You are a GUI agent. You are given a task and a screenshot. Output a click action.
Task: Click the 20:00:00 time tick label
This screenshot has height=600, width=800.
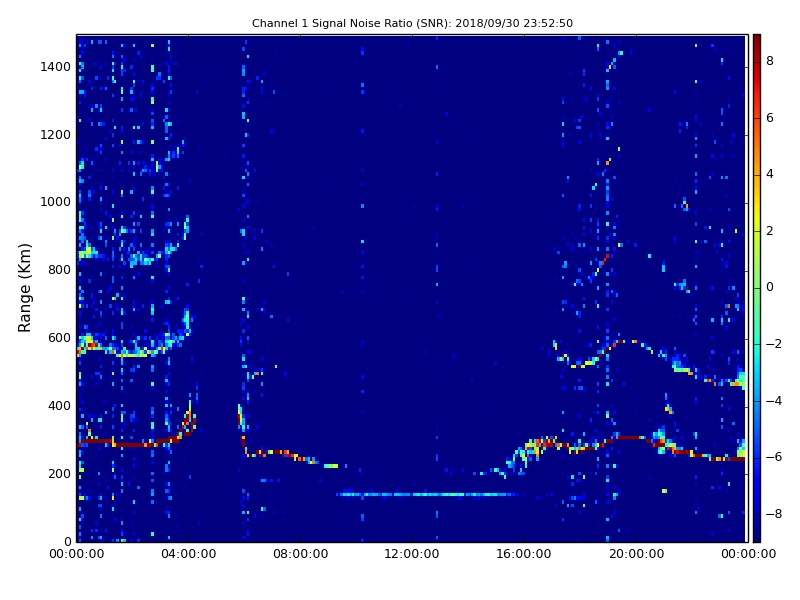point(636,554)
